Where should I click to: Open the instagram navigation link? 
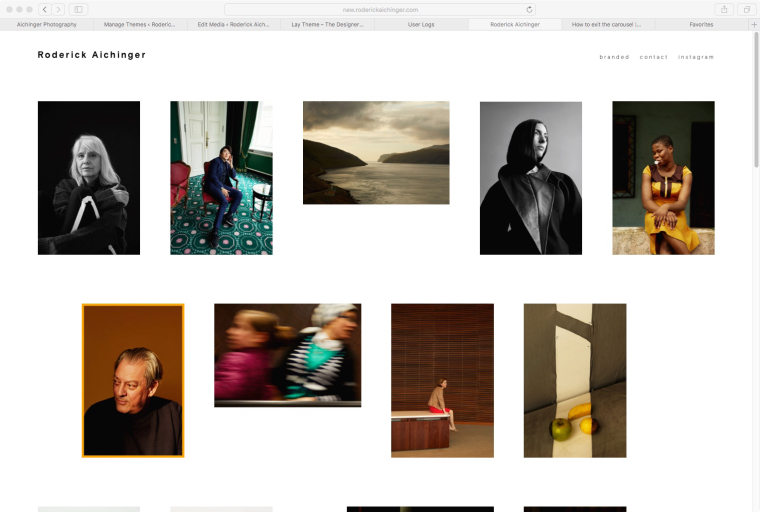coord(696,57)
